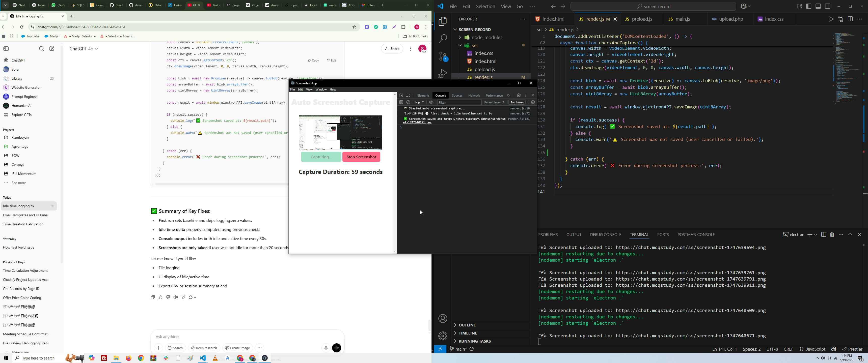Click the DevTools inspect element icon
Screen dimensions: 868x363
point(401,96)
